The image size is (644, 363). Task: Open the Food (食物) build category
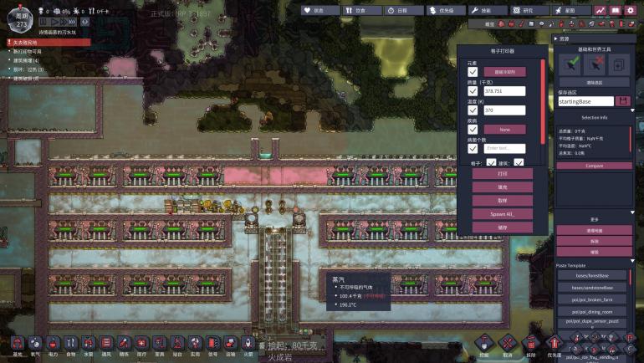click(x=70, y=344)
